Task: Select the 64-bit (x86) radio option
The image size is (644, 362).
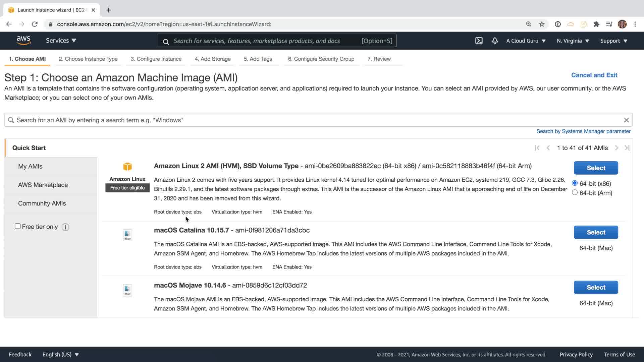Action: pyautogui.click(x=575, y=183)
